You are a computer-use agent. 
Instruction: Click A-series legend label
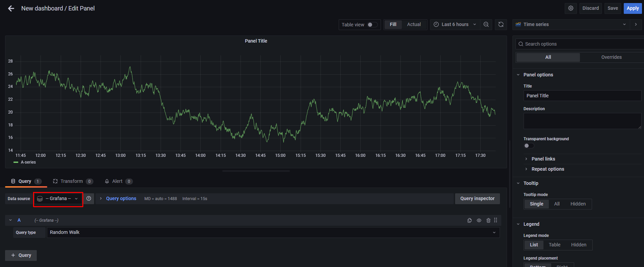click(x=28, y=163)
